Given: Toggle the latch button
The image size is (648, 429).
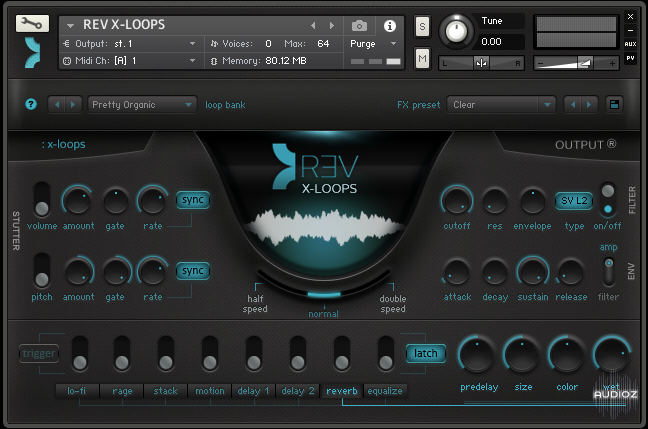Looking at the screenshot, I should 426,353.
